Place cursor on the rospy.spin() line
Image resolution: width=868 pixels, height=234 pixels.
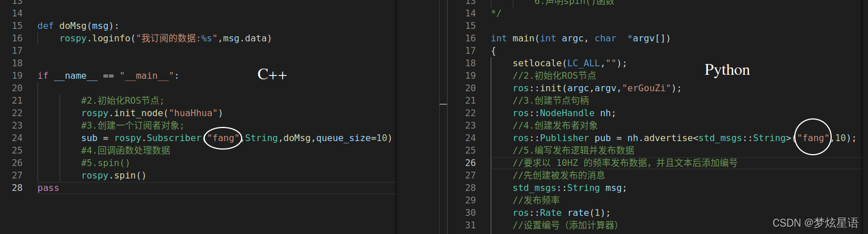click(114, 176)
